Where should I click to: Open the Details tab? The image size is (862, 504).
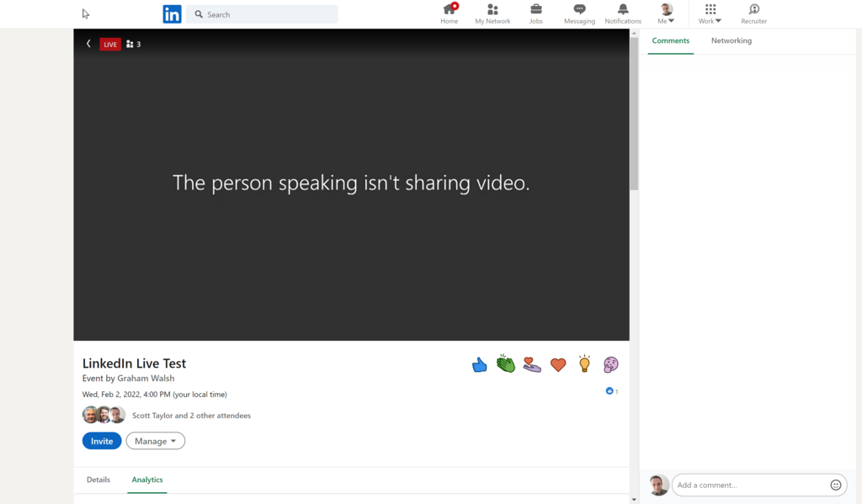[x=98, y=480]
